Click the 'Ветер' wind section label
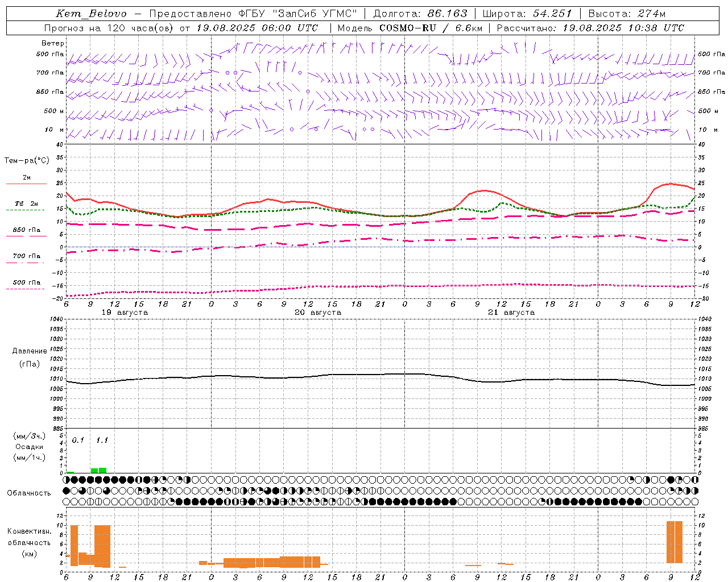Viewport: 728px width, 582px height. click(53, 43)
